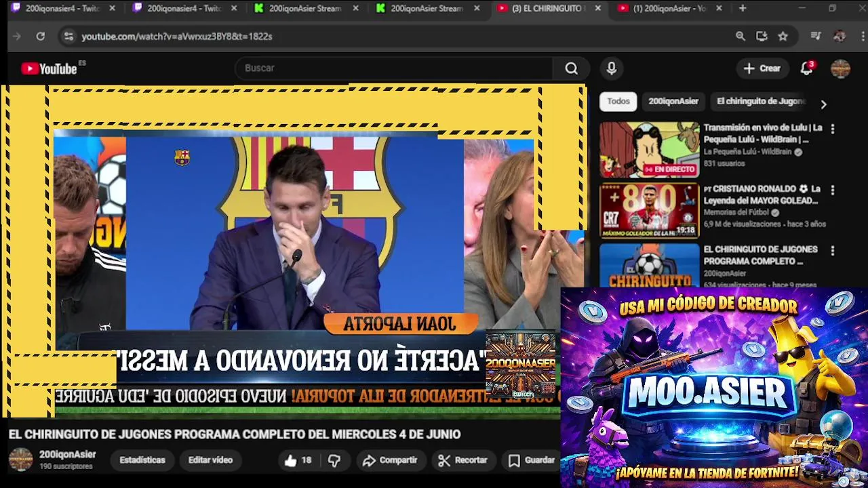The width and height of the screenshot is (868, 488).
Task: Click '831 usuarios' viewer count text
Action: click(724, 164)
